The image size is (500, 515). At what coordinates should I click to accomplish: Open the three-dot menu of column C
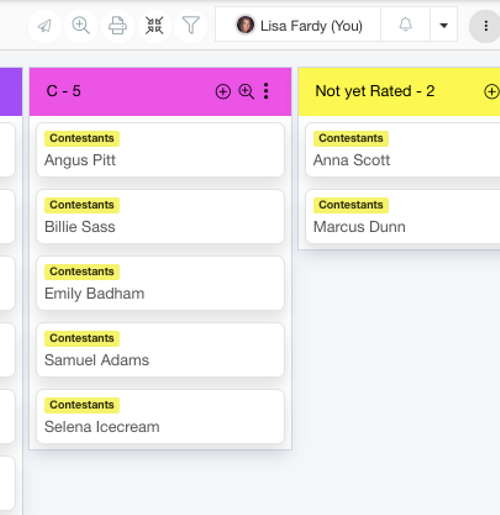266,91
